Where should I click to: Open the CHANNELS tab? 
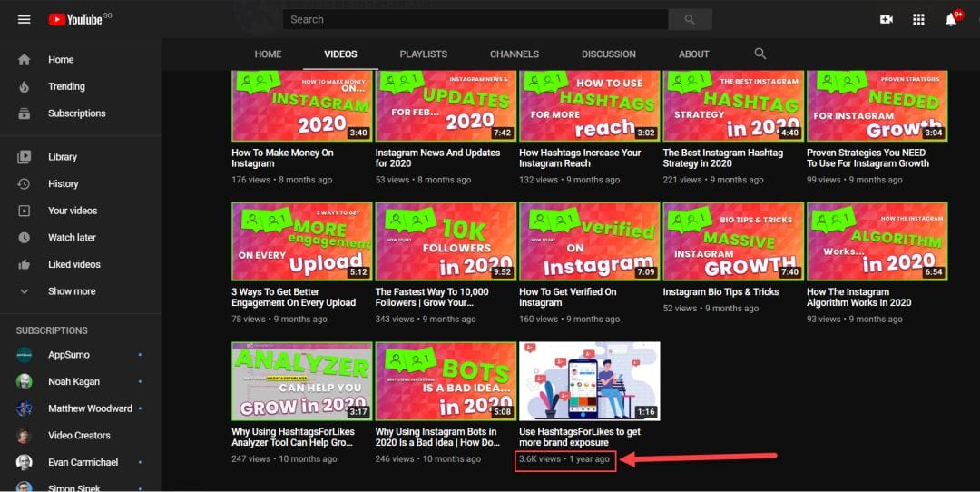(514, 54)
